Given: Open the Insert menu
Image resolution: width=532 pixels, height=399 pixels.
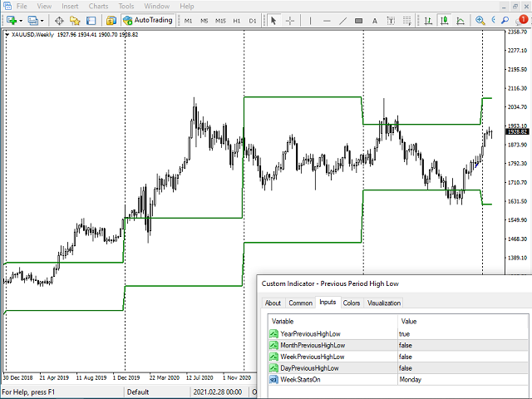Looking at the screenshot, I should [70, 6].
